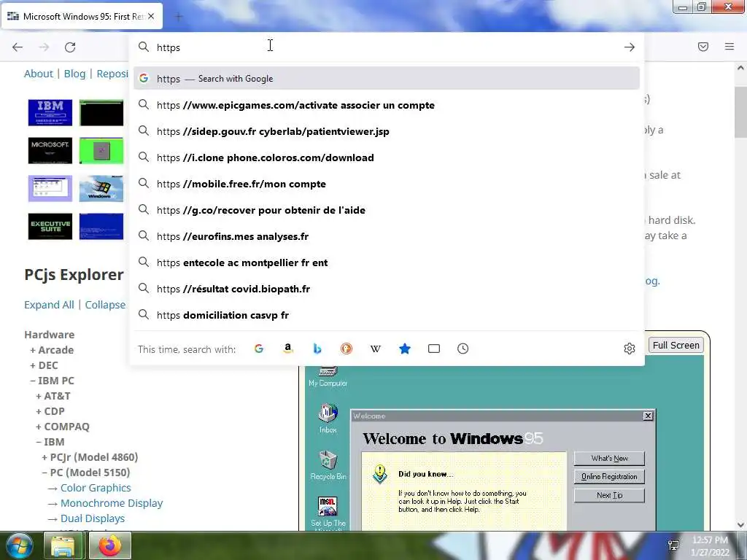Select the g.co/recover suggestion

click(387, 210)
